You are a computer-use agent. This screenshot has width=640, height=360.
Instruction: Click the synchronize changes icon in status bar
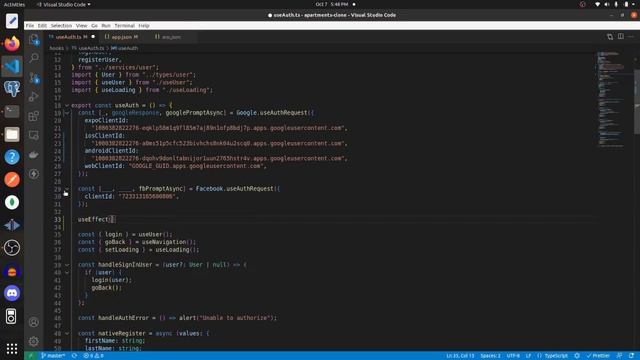point(74,356)
